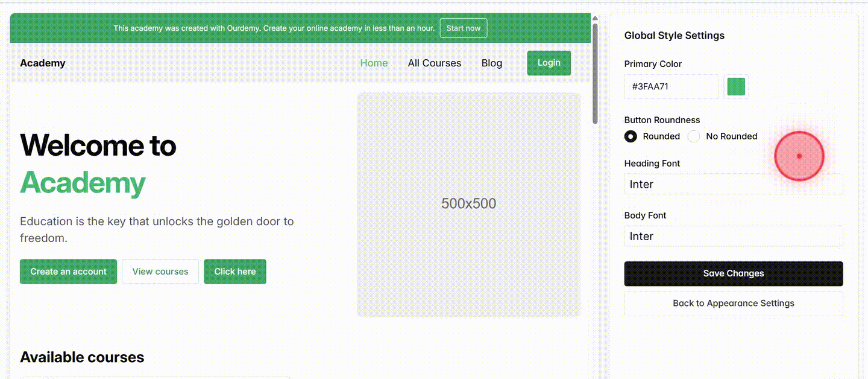Click the Save Changes button
This screenshot has height=379, width=868.
tap(733, 273)
